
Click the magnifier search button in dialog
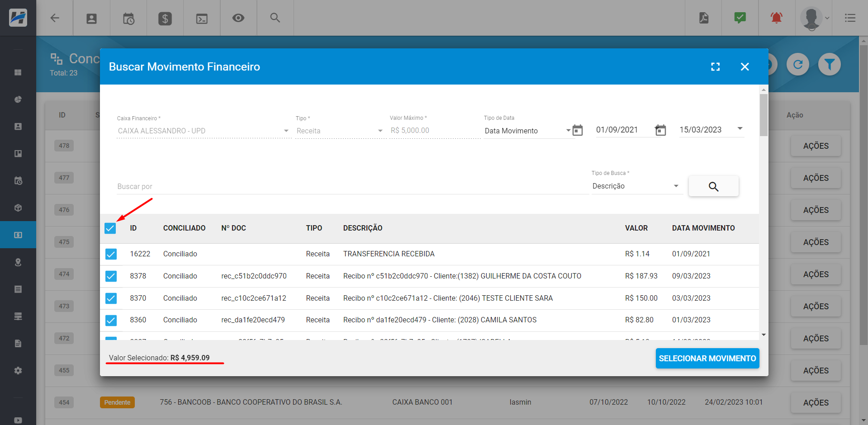pyautogui.click(x=713, y=186)
